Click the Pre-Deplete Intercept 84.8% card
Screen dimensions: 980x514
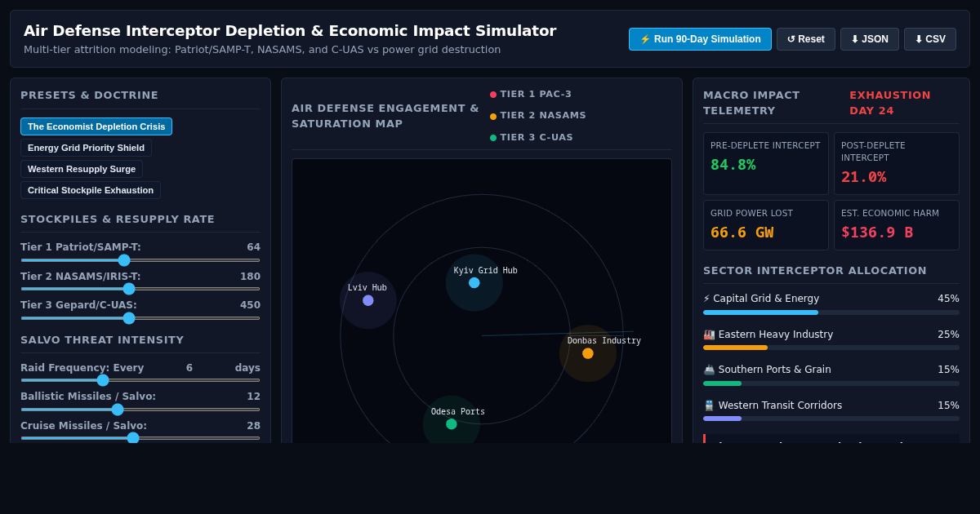click(766, 164)
